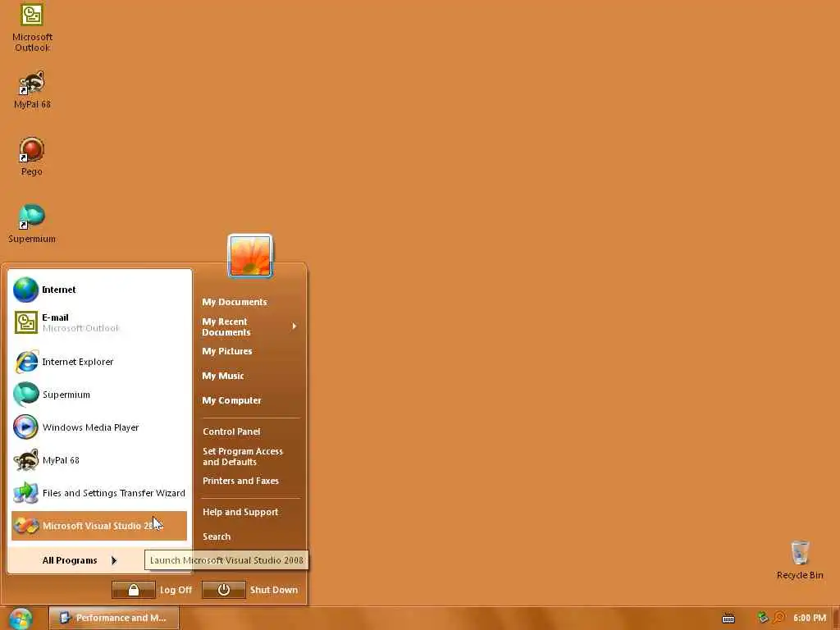Click the Log Off label
Screen dimensions: 840x630
coord(176,590)
